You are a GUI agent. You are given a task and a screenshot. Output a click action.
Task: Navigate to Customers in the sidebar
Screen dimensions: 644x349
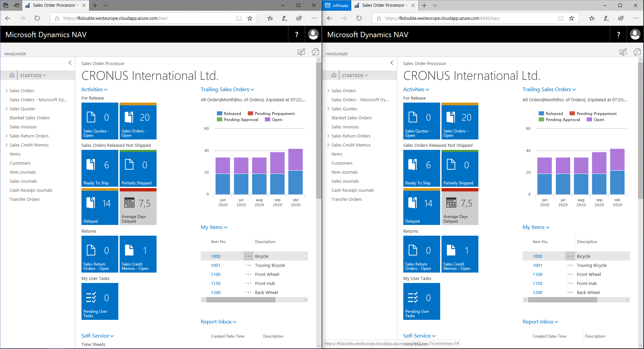tap(20, 163)
